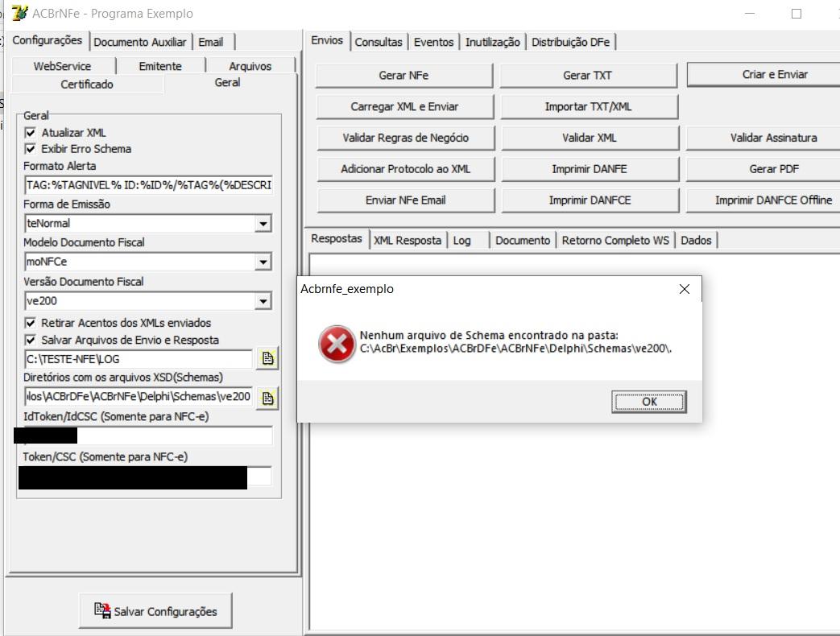The width and height of the screenshot is (840, 636).
Task: Click Validar Regras de Negócio button
Action: tap(406, 138)
